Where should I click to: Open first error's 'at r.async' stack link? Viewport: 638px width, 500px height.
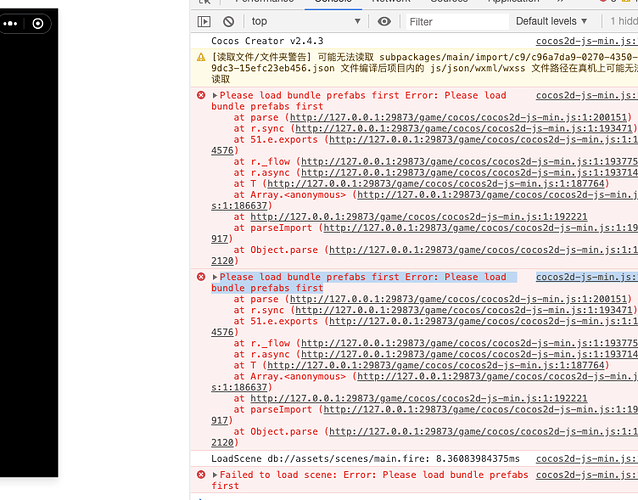(470, 172)
